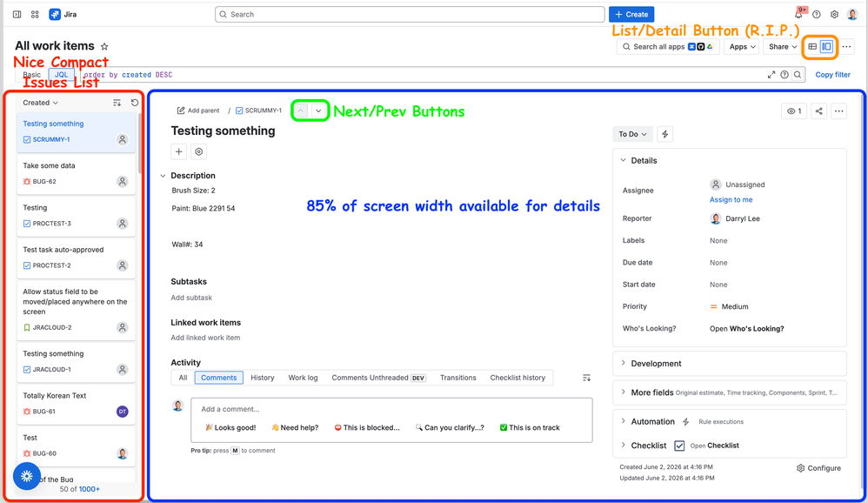Go to next issue with down arrow
Viewport: 868px width, 503px height.
pyautogui.click(x=318, y=111)
